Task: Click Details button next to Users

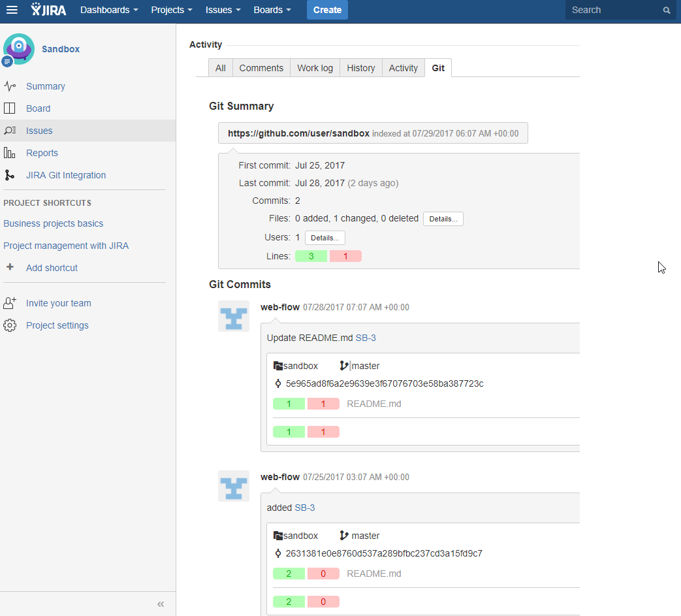Action: [325, 238]
